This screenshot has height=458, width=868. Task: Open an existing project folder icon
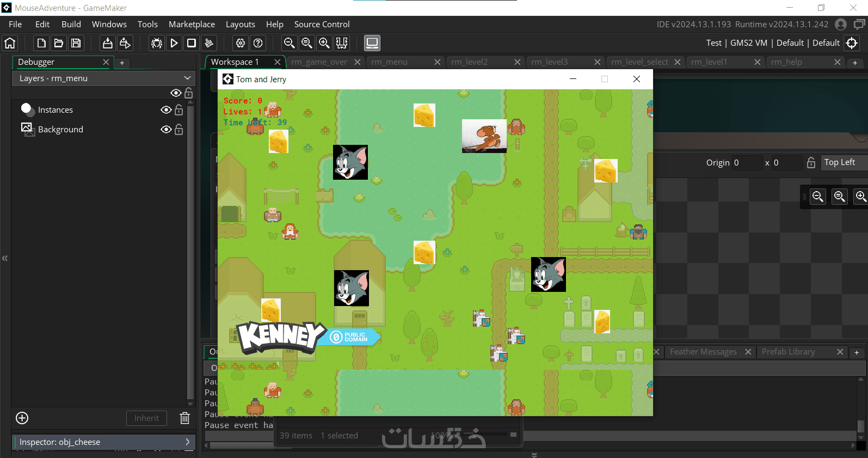pos(59,43)
